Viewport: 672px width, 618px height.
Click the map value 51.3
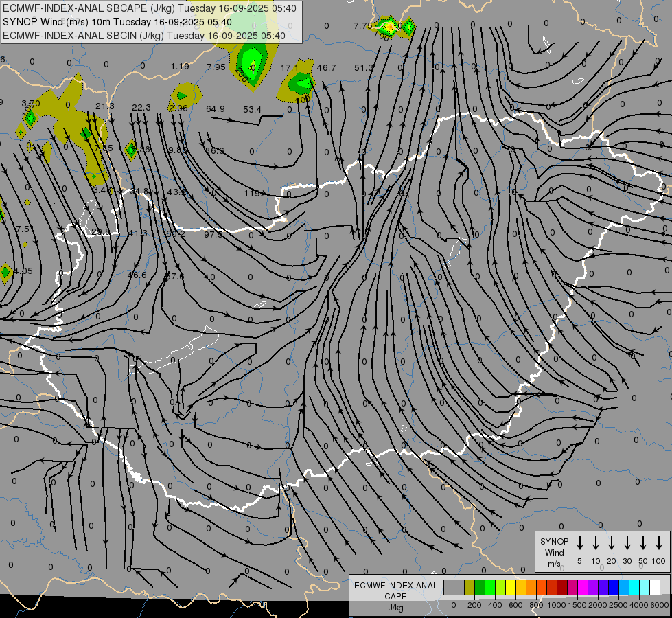tap(363, 68)
